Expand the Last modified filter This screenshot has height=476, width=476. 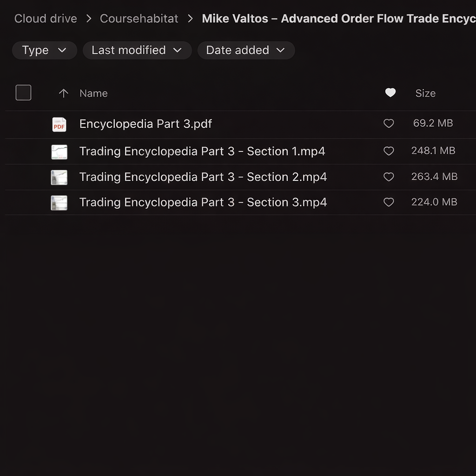pos(137,50)
